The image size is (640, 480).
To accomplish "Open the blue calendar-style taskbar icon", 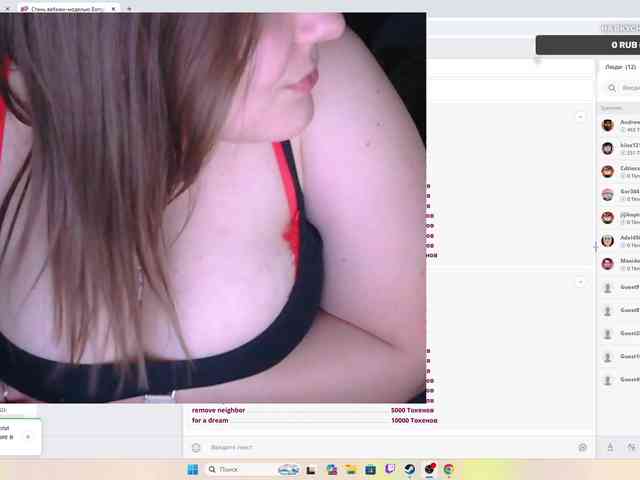I will pyautogui.click(x=370, y=469).
